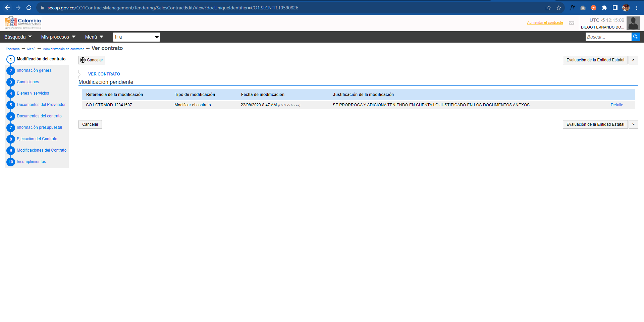Screen dimensions: 644x322
Task: Expand the Búsqueda dropdown menu
Action: coord(18,37)
